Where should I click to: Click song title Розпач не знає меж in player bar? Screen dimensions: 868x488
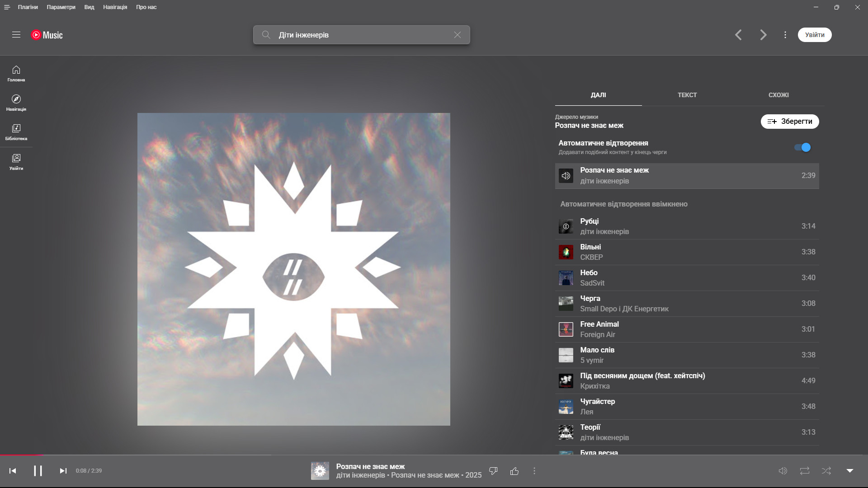tap(370, 466)
